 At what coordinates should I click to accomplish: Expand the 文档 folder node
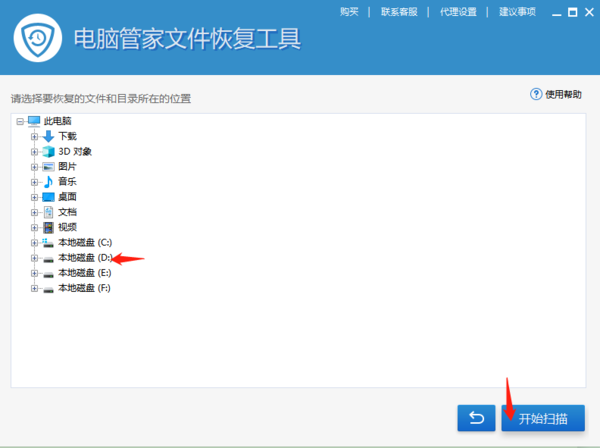point(34,212)
